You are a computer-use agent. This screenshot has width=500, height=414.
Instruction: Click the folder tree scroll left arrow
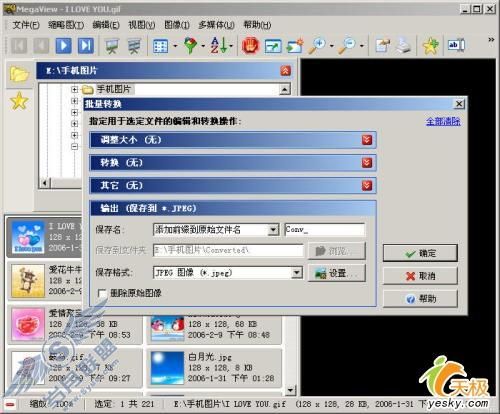45,183
